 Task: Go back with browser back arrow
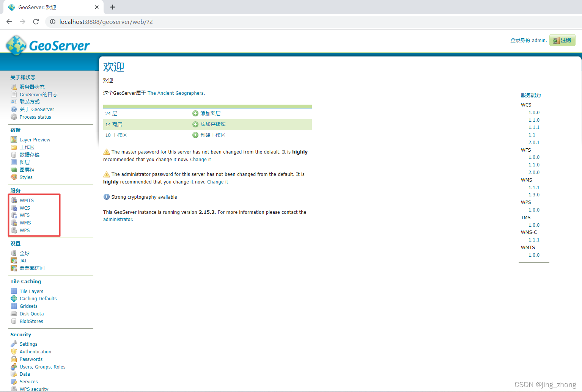tap(9, 22)
